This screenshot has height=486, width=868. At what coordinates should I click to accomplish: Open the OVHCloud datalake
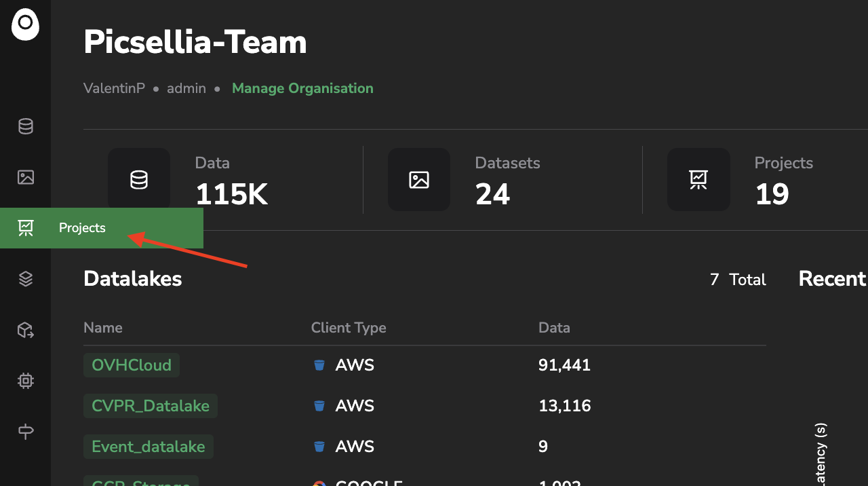(x=132, y=365)
